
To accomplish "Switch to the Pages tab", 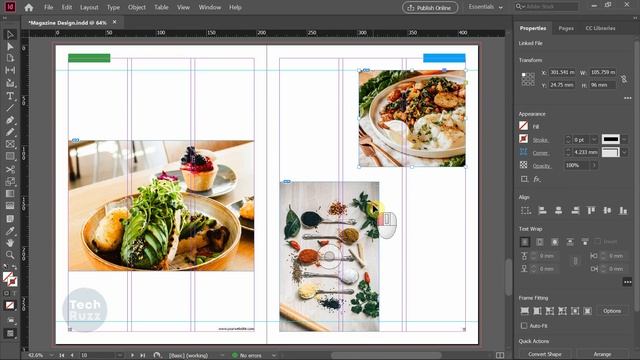I will click(566, 28).
